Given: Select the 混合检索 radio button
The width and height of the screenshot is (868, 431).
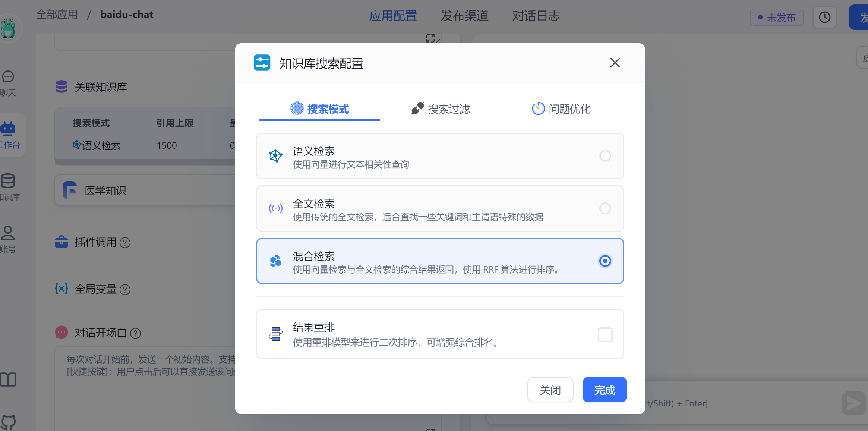Looking at the screenshot, I should tap(605, 261).
